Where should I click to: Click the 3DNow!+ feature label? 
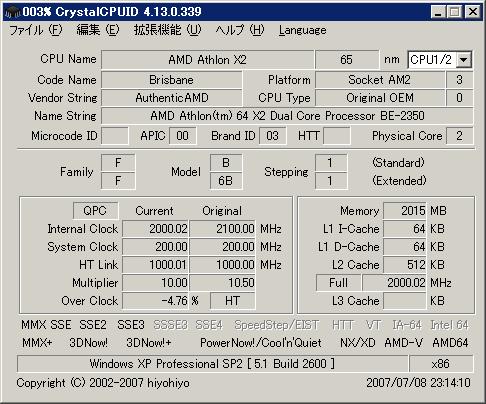(x=149, y=343)
